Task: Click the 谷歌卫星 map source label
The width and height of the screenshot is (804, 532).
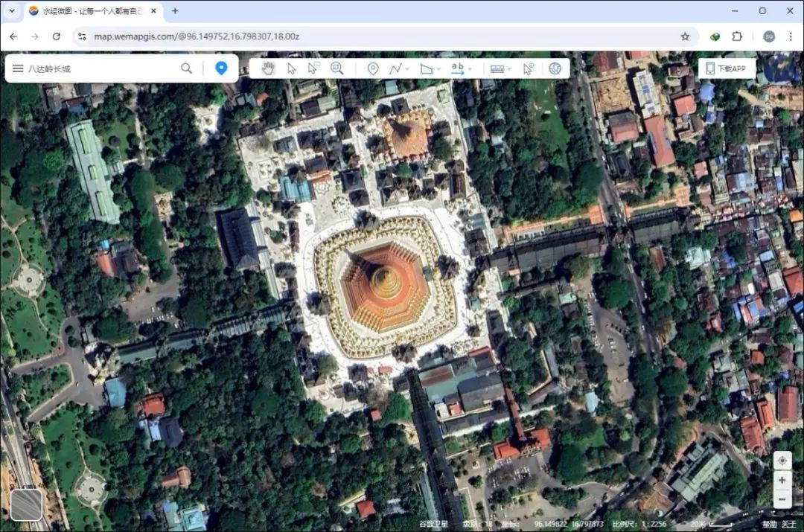Action: 433,525
